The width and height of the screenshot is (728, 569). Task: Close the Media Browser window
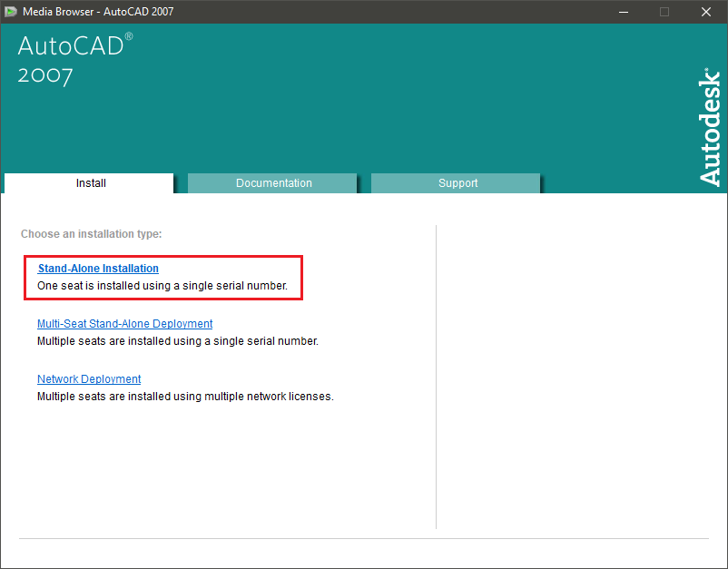point(706,12)
